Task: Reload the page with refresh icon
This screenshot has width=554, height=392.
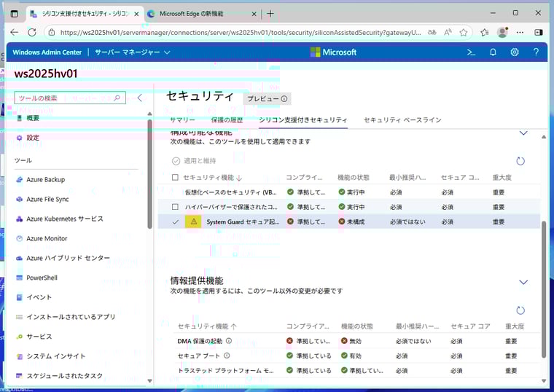Action: [32, 33]
